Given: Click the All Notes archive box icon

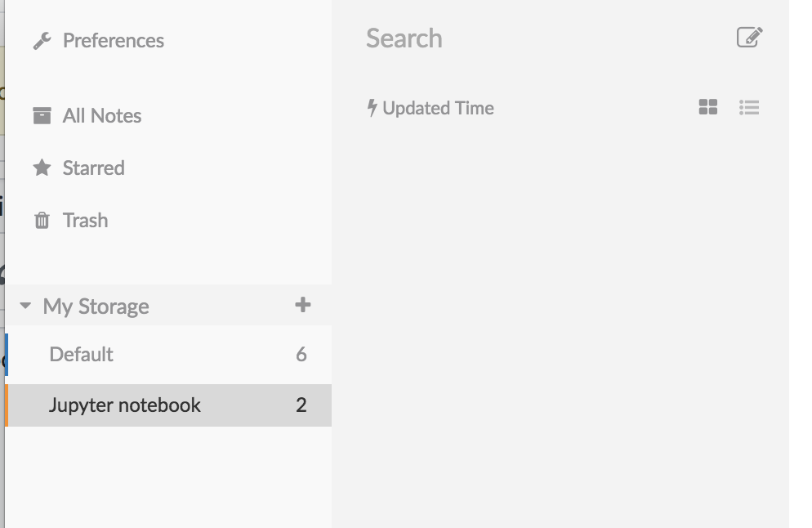Looking at the screenshot, I should click(x=42, y=115).
